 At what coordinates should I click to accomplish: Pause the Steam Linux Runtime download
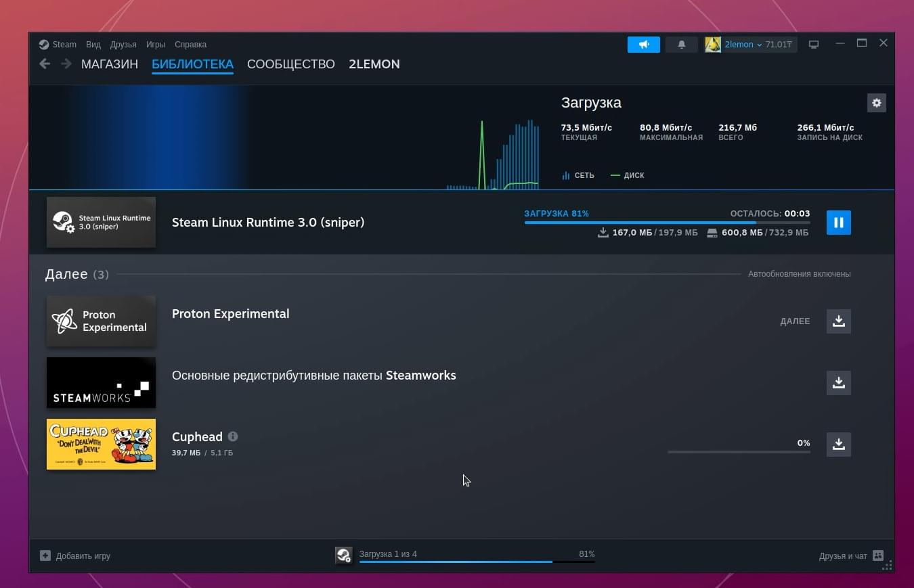tap(838, 223)
